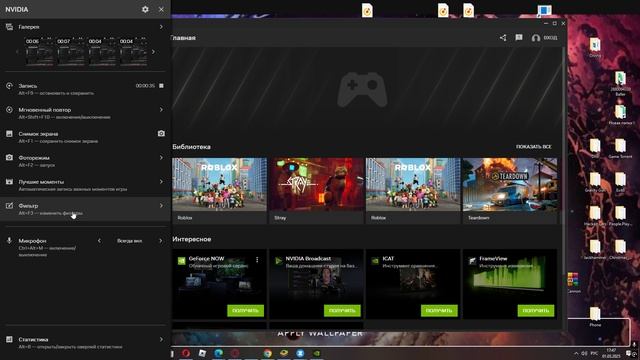Click the Запись record icon
The height and width of the screenshot is (360, 640).
coord(9,86)
